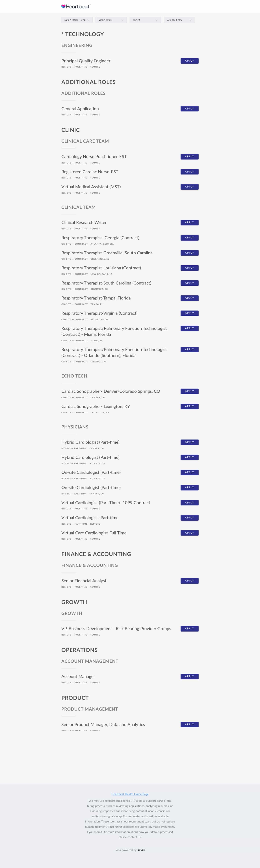260x868 pixels.
Task: Apply for Principal Quality Engineer
Action: [189, 61]
